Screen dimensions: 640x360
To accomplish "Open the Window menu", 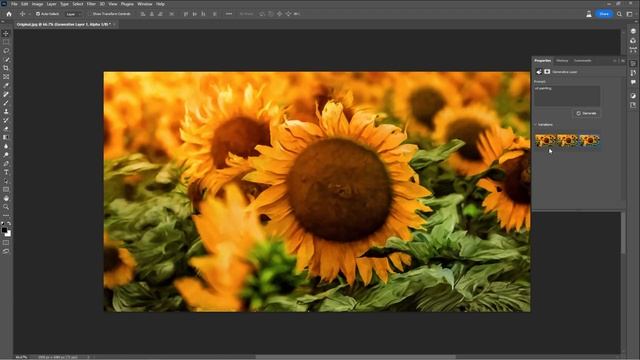I will click(144, 4).
